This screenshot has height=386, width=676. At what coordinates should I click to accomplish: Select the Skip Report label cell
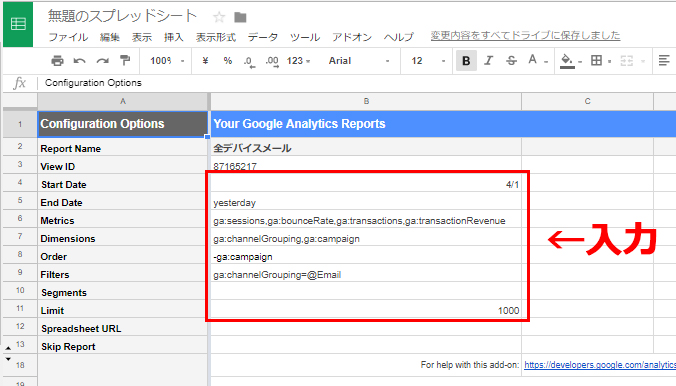click(123, 346)
